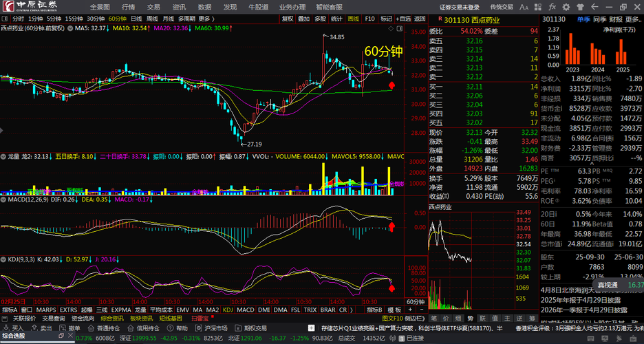Open the font size AA icon
Viewport: 644px width, 344px height.
(524, 7)
